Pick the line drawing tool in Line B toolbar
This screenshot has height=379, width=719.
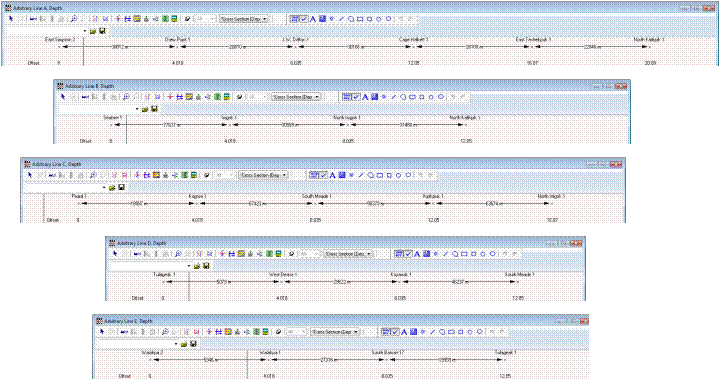pyautogui.click(x=393, y=97)
